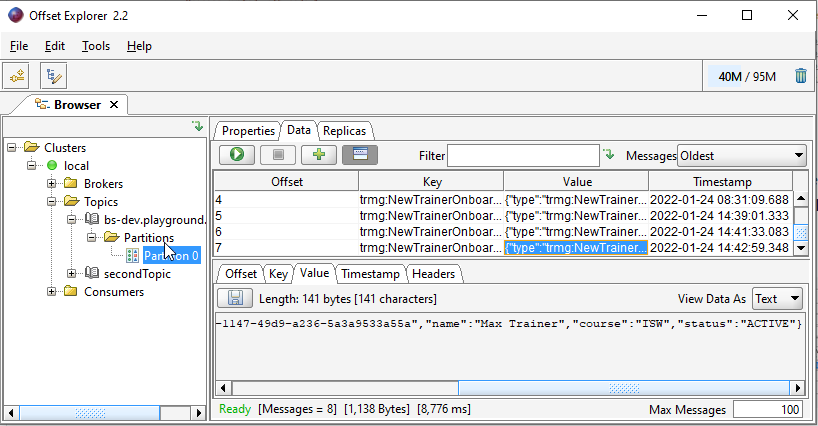818x426 pixels.
Task: Click the Filter text field
Action: pyautogui.click(x=523, y=155)
